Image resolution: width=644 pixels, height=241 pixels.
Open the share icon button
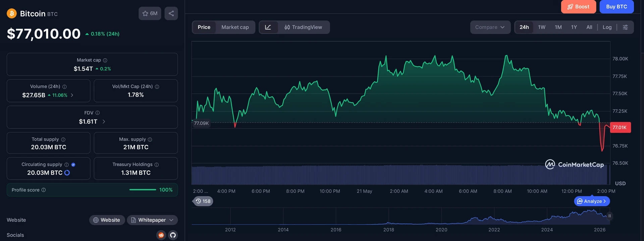pyautogui.click(x=171, y=13)
